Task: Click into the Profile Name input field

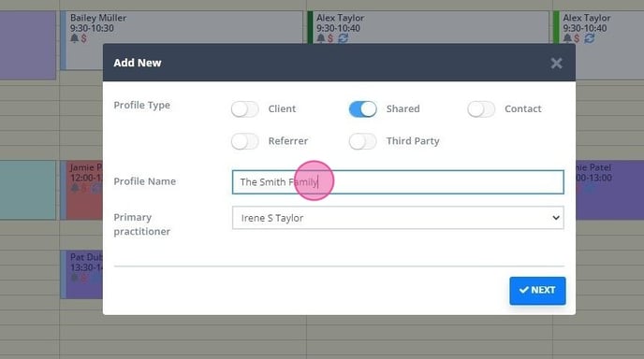Action: (398, 181)
